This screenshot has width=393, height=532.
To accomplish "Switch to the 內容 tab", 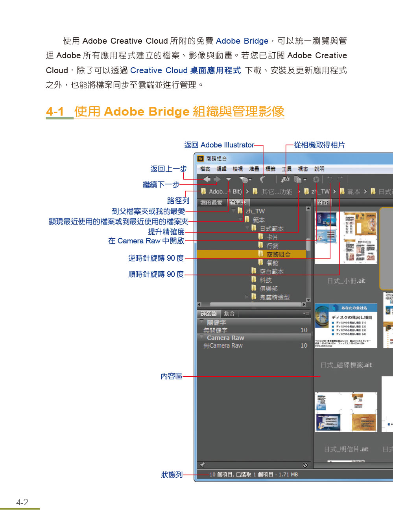I will [323, 202].
